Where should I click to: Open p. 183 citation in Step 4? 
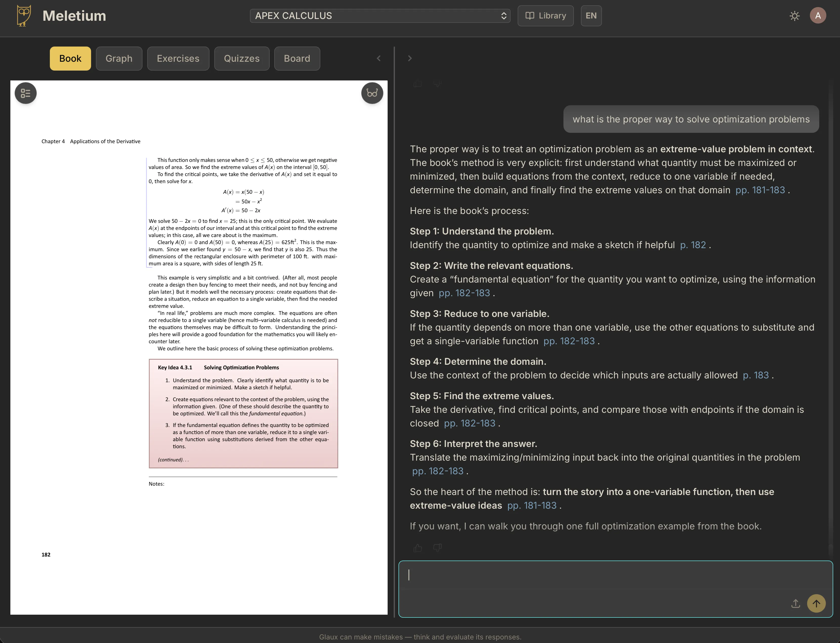click(756, 375)
